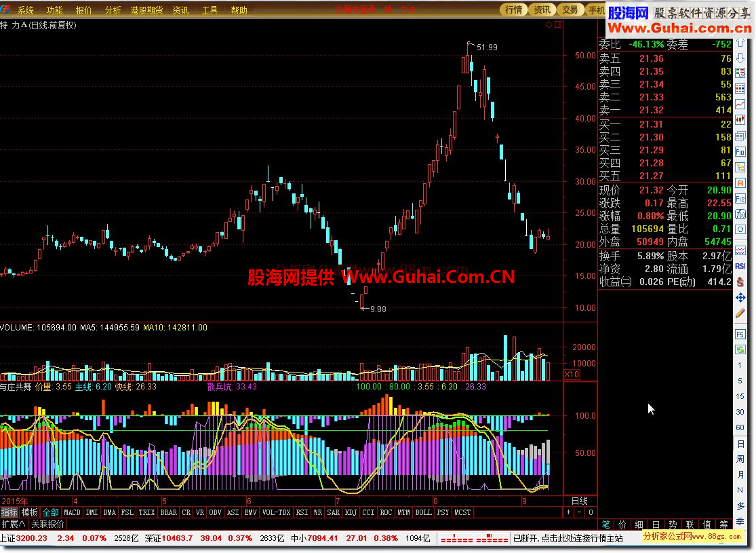
Task: Switch to the 模板 tab
Action: tap(30, 512)
